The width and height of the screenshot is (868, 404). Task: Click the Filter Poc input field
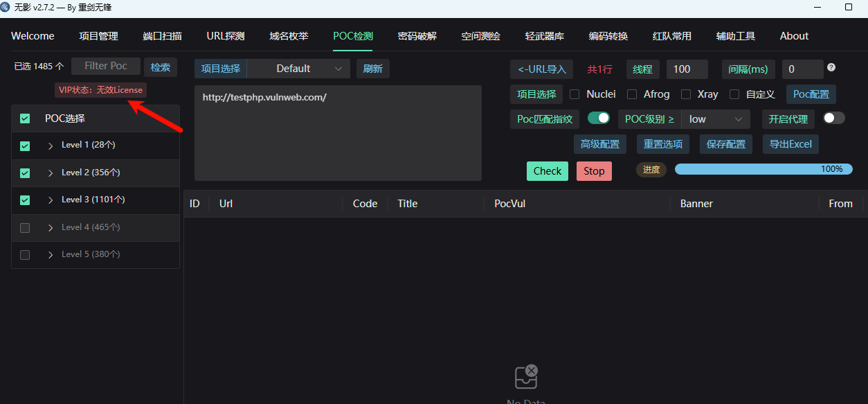(x=106, y=66)
